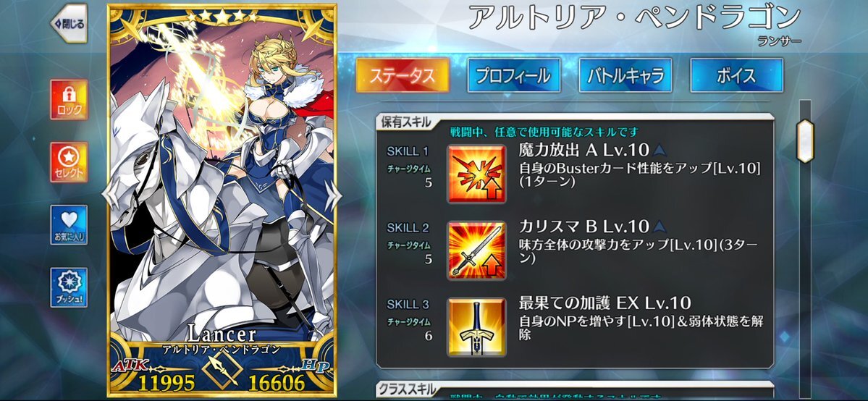Screen dimensions: 868x401
Task: Toggle the ロック lock button
Action: pyautogui.click(x=69, y=99)
